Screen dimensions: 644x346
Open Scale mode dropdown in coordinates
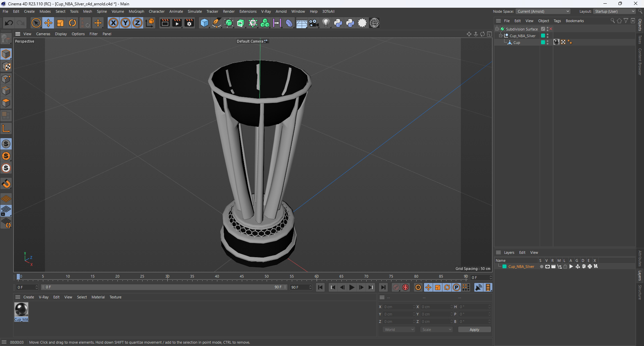[x=436, y=330]
